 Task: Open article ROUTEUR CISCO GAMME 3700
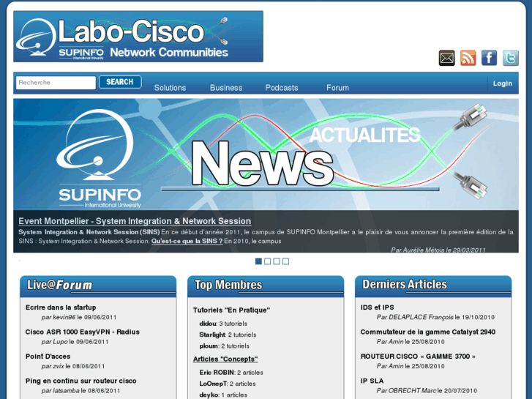[418, 357]
